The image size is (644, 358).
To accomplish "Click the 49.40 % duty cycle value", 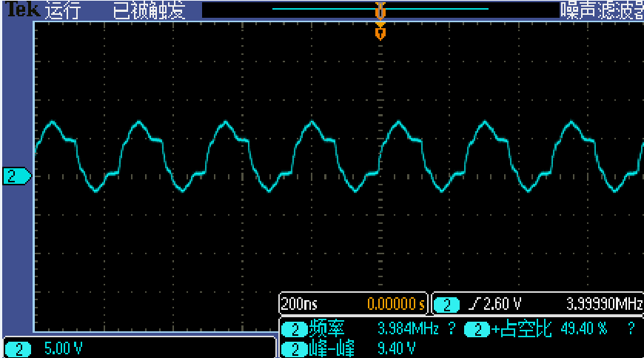I will point(583,328).
